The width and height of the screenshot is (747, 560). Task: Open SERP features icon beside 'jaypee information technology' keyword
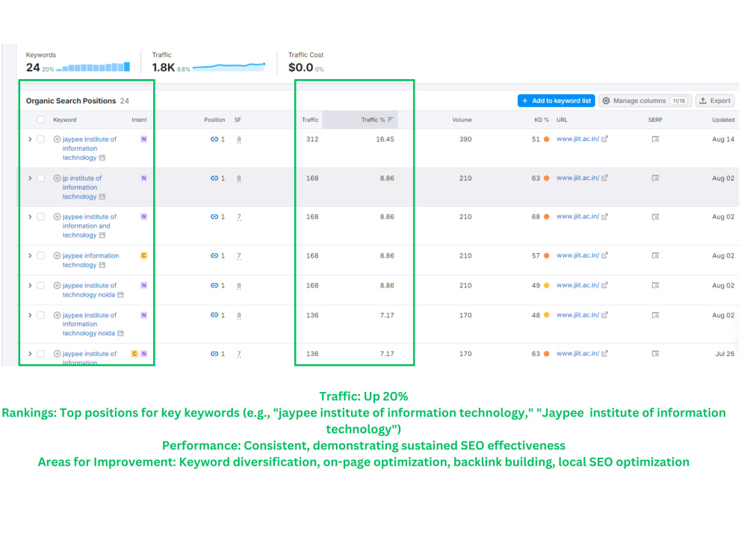coord(102,265)
